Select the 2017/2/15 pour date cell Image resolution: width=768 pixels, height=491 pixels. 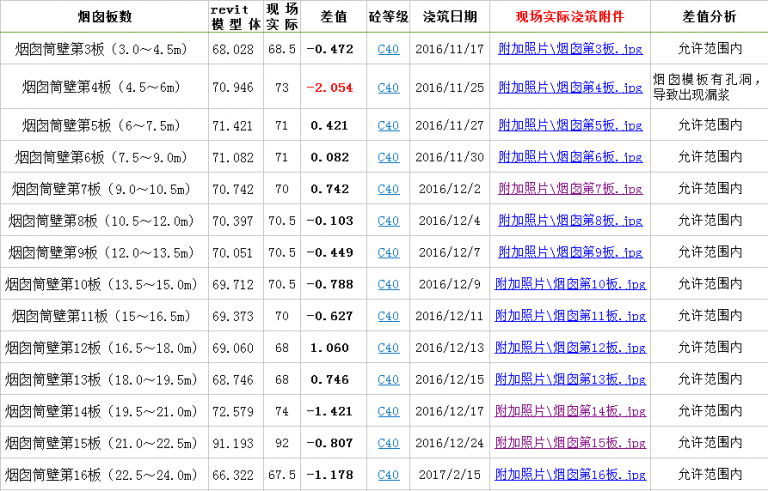click(449, 474)
